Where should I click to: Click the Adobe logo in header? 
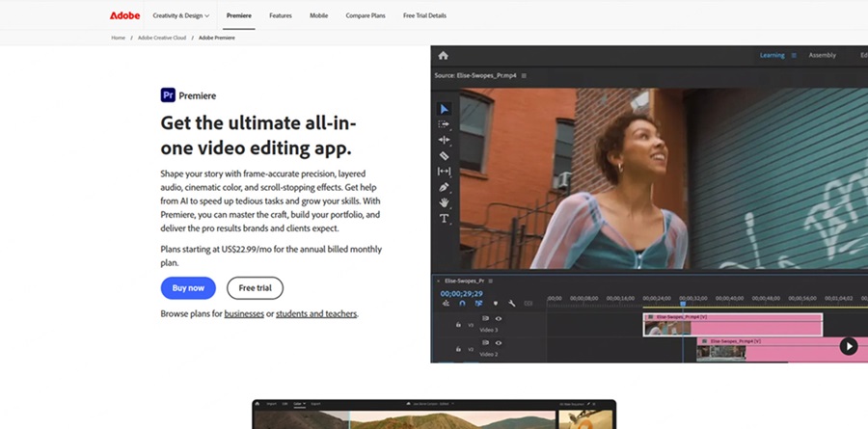[x=124, y=15]
